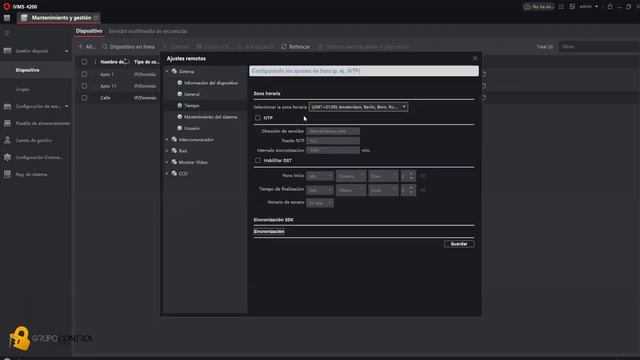Image resolution: width=640 pixels, height=360 pixels.
Task: Click the CCD tree node icon
Action: pyautogui.click(x=174, y=173)
